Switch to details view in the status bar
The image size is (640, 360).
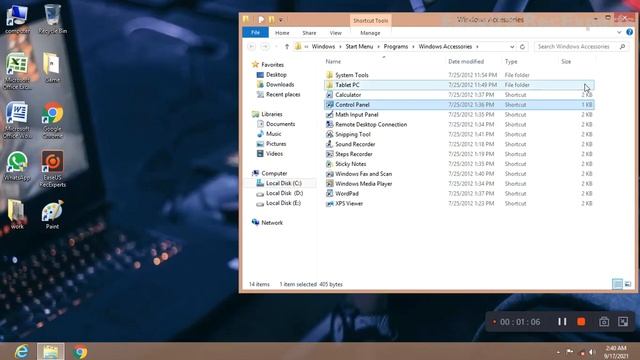(617, 284)
